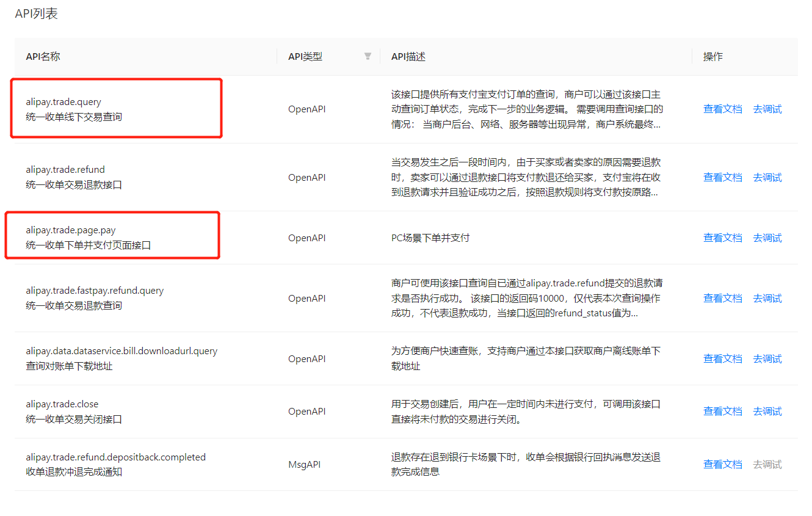
Task: Select the 查询对账单下载地址 label
Action: (69, 366)
